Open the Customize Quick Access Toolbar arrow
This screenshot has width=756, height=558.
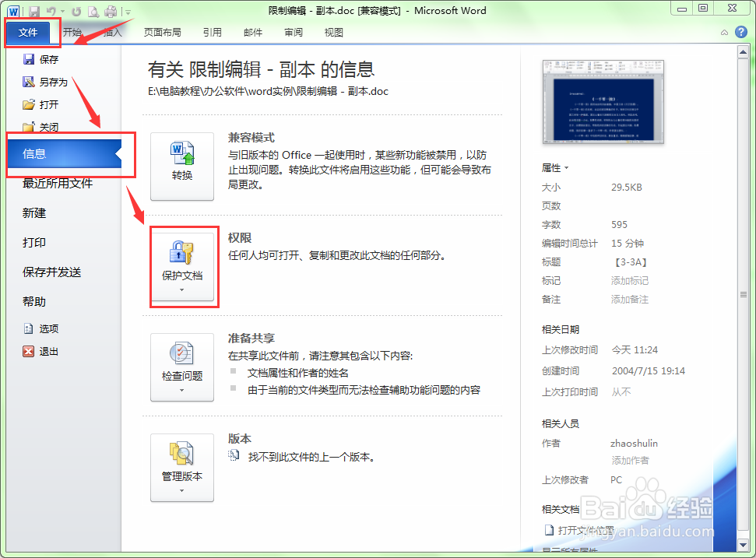[x=128, y=12]
